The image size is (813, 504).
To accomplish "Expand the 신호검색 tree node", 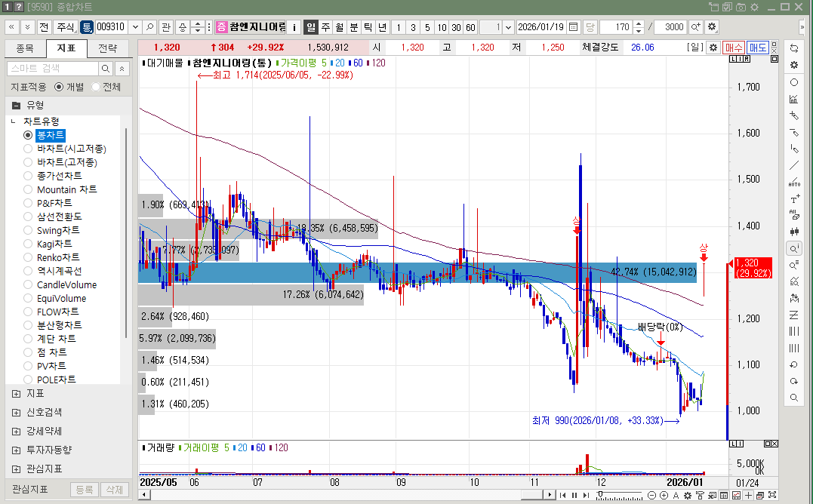I will 16,412.
